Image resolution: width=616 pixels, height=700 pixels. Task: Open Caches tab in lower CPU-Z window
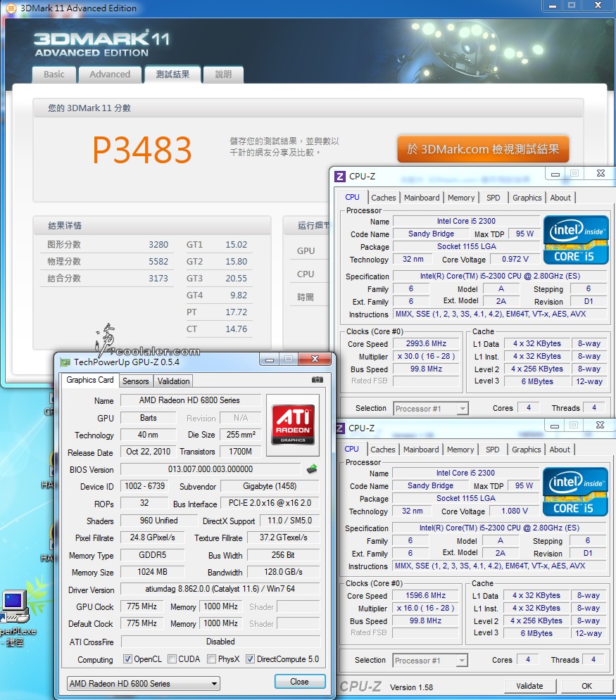(x=383, y=450)
